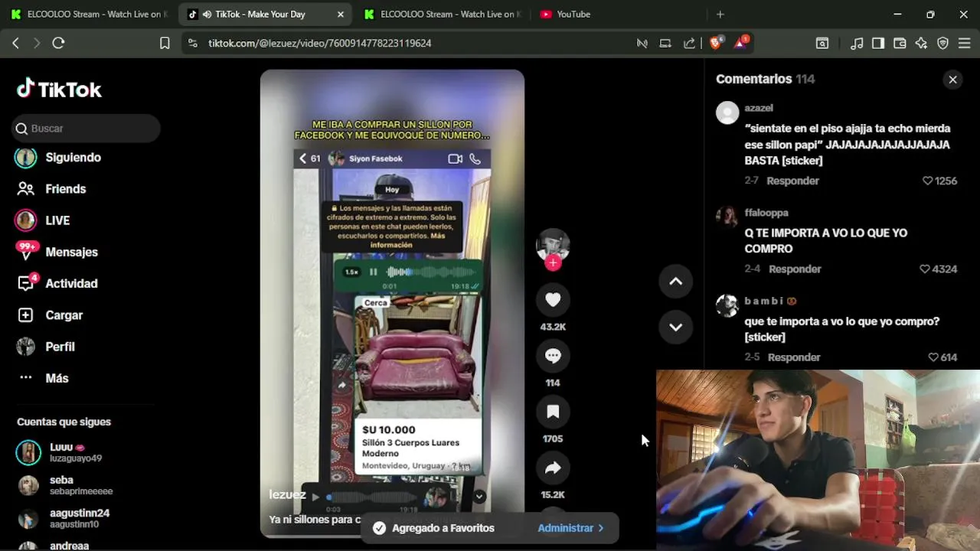The width and height of the screenshot is (980, 551).
Task: Open the Brave Shields lion icon
Action: click(715, 43)
